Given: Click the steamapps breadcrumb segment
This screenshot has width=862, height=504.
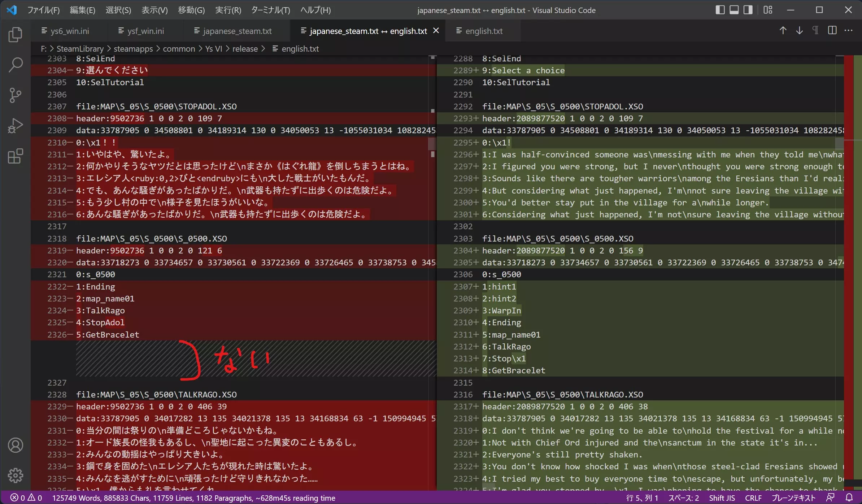Looking at the screenshot, I should pyautogui.click(x=133, y=49).
